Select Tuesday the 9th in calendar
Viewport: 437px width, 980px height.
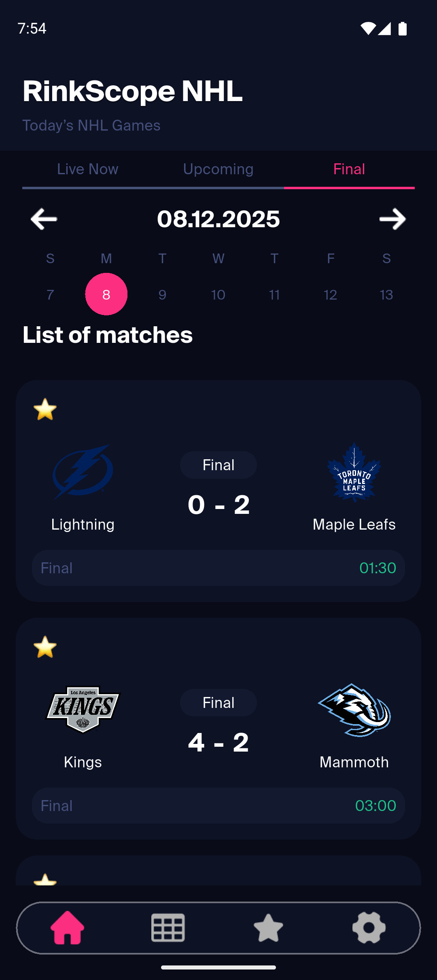(162, 295)
